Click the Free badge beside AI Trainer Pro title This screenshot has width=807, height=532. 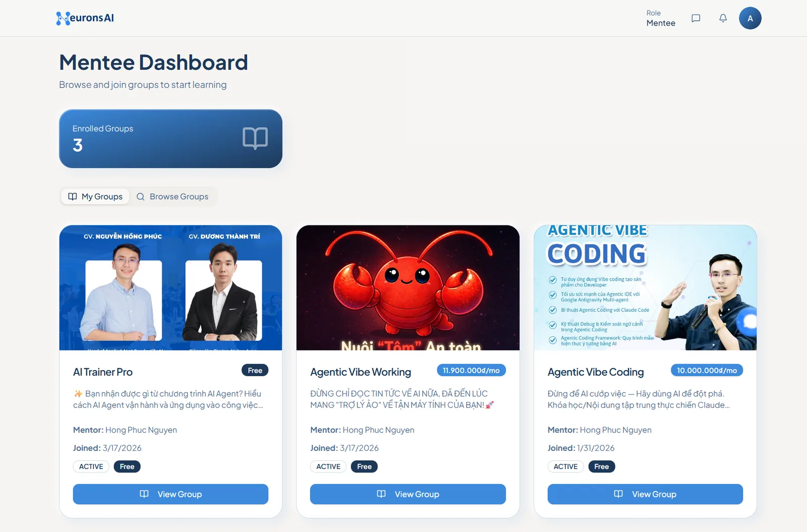coord(255,370)
